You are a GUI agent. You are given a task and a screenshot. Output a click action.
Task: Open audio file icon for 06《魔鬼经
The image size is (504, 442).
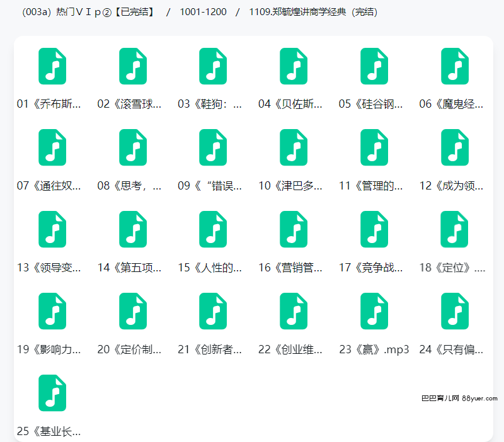click(x=455, y=66)
